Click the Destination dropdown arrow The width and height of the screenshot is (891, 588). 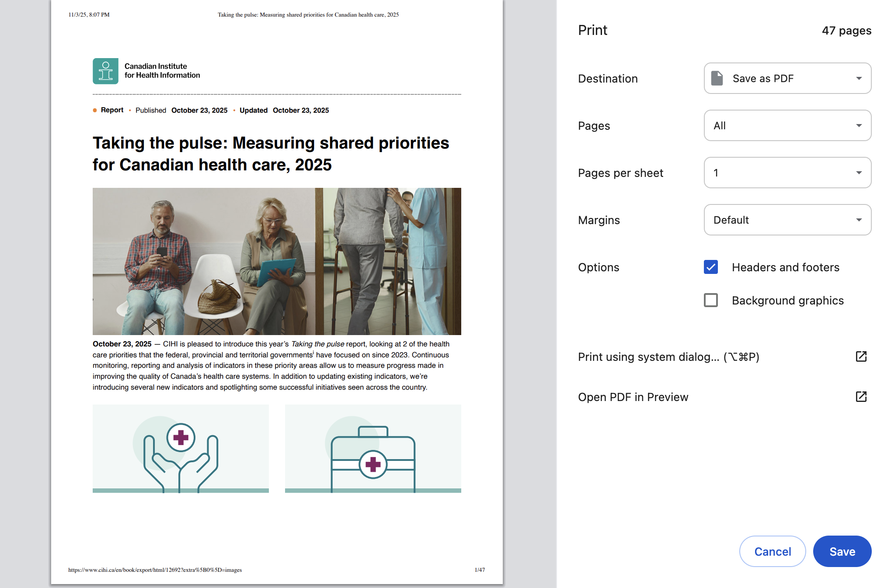tap(859, 78)
